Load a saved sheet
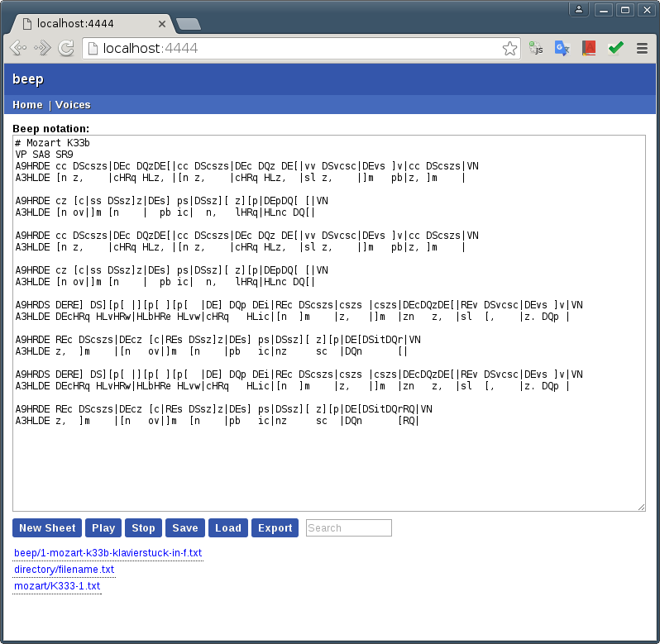 point(228,528)
